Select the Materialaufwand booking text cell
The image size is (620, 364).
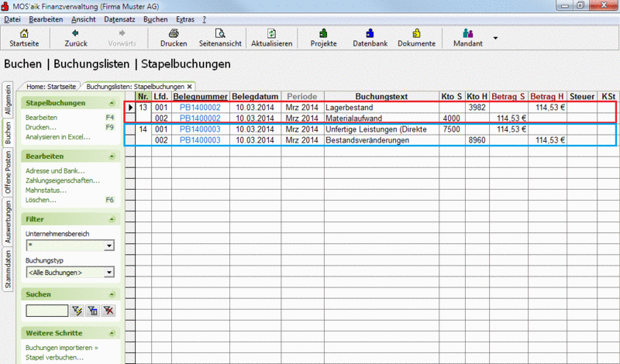click(x=381, y=118)
